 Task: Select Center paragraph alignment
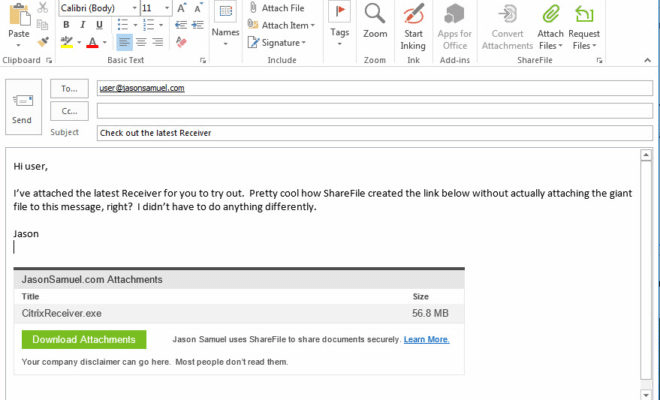point(141,42)
